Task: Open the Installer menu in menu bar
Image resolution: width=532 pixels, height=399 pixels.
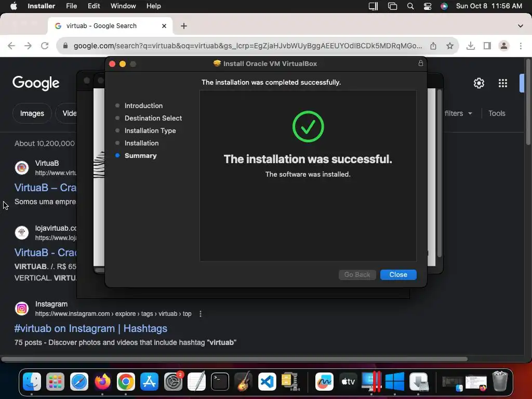Action: (42, 6)
